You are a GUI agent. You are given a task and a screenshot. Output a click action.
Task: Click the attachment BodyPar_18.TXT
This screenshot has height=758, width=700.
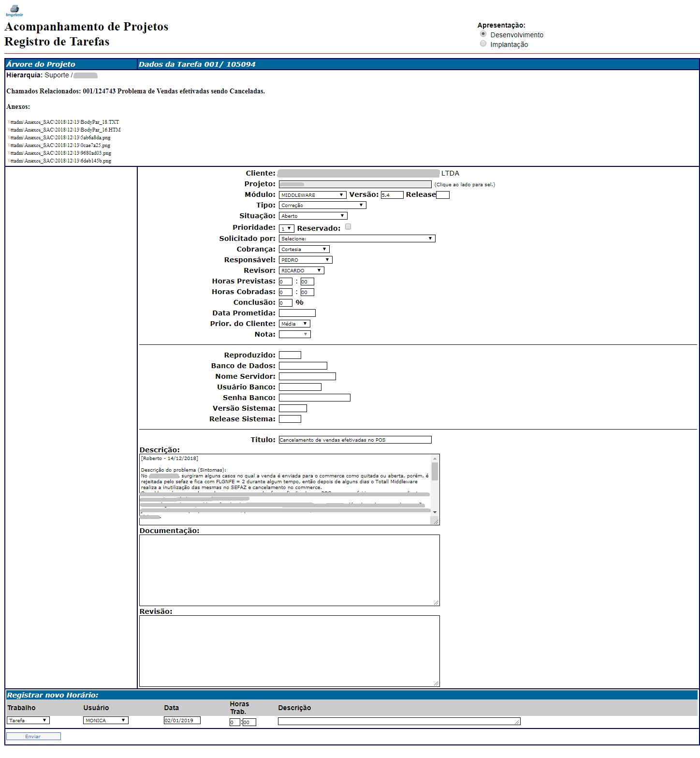point(63,122)
